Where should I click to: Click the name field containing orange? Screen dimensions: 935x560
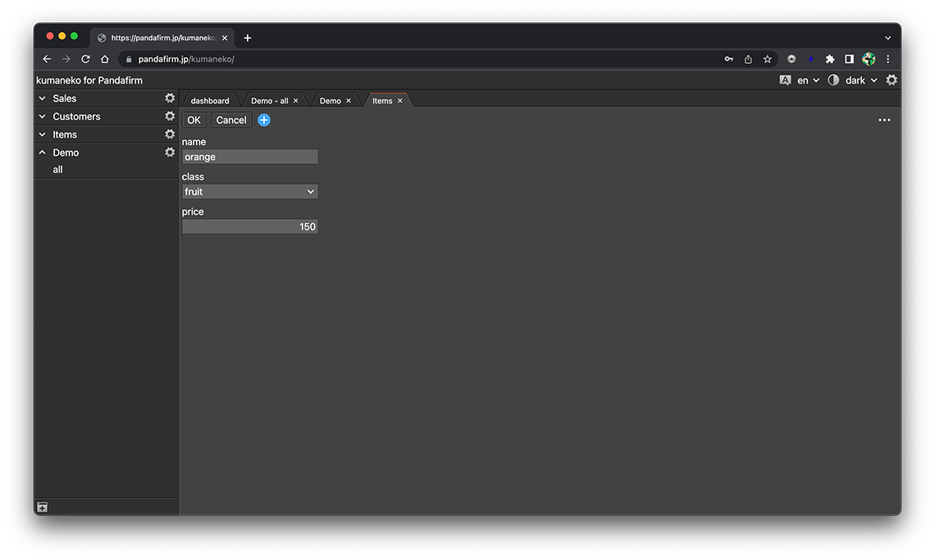(x=249, y=157)
